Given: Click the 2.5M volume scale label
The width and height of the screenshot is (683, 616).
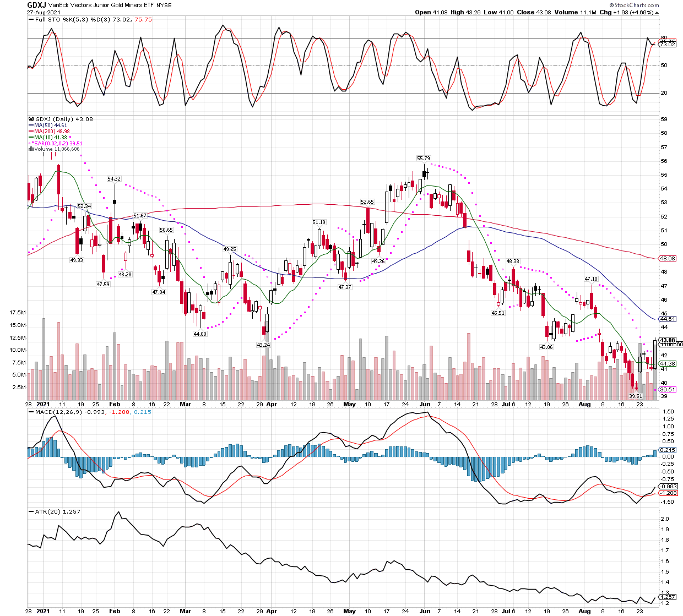Looking at the screenshot, I should [x=19, y=388].
